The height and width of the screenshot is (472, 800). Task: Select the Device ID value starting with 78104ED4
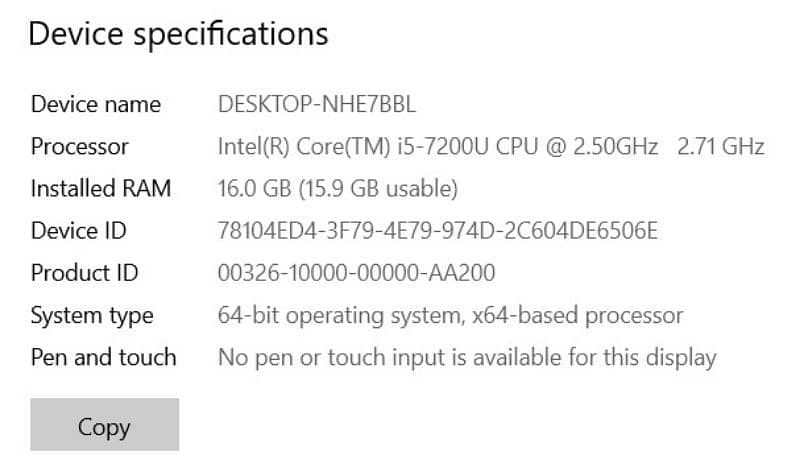click(438, 231)
